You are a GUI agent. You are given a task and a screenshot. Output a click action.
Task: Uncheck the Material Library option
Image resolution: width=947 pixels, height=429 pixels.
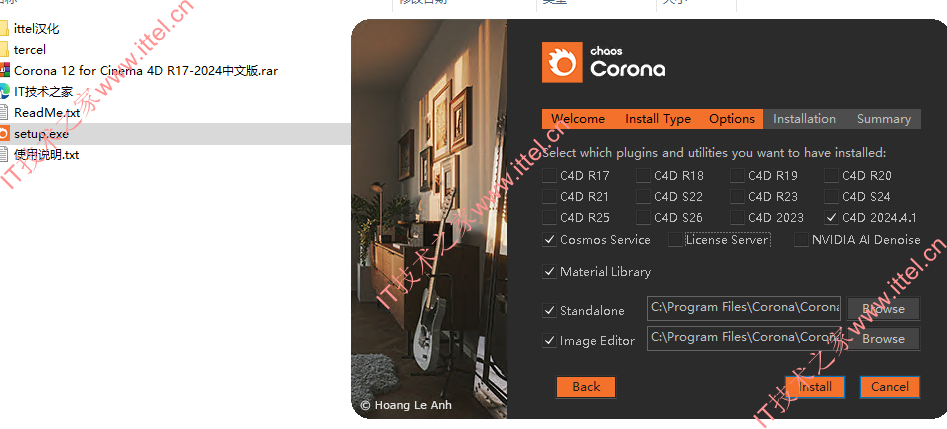[x=549, y=272]
